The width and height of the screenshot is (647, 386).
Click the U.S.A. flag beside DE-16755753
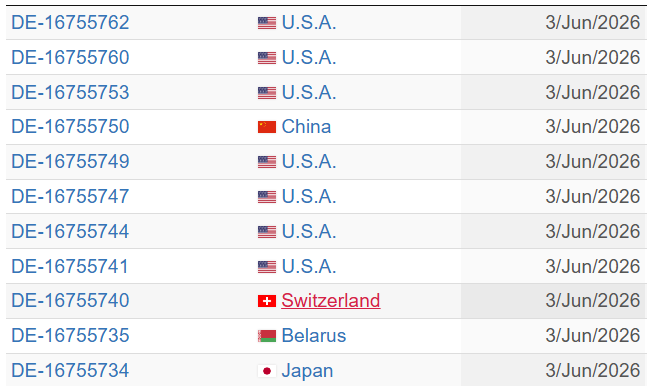267,93
